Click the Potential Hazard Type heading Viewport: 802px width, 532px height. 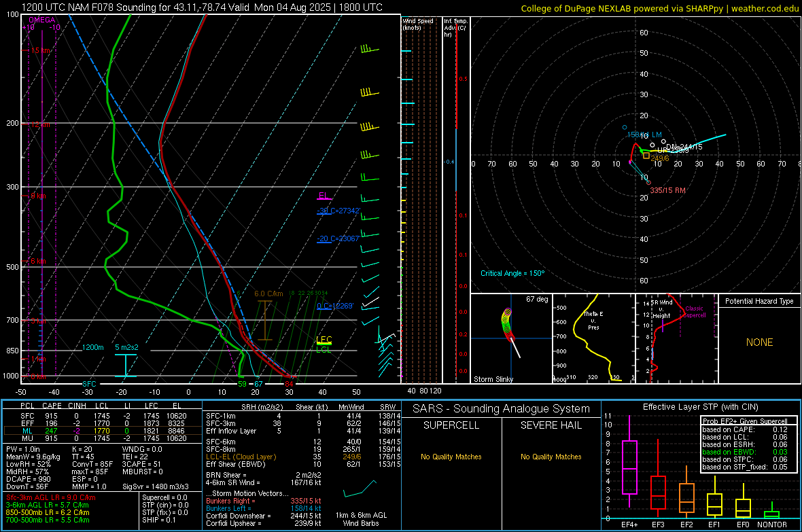(x=759, y=301)
